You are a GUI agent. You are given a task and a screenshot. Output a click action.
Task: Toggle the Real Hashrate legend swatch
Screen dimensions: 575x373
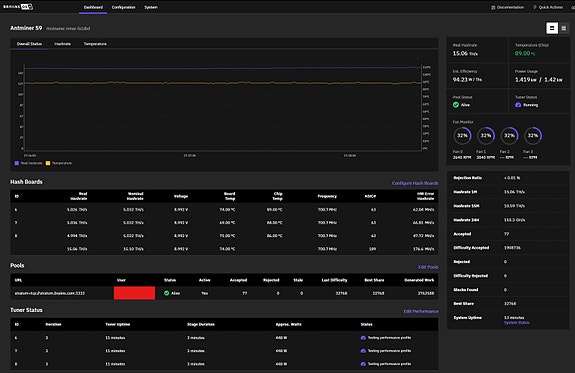pos(17,163)
